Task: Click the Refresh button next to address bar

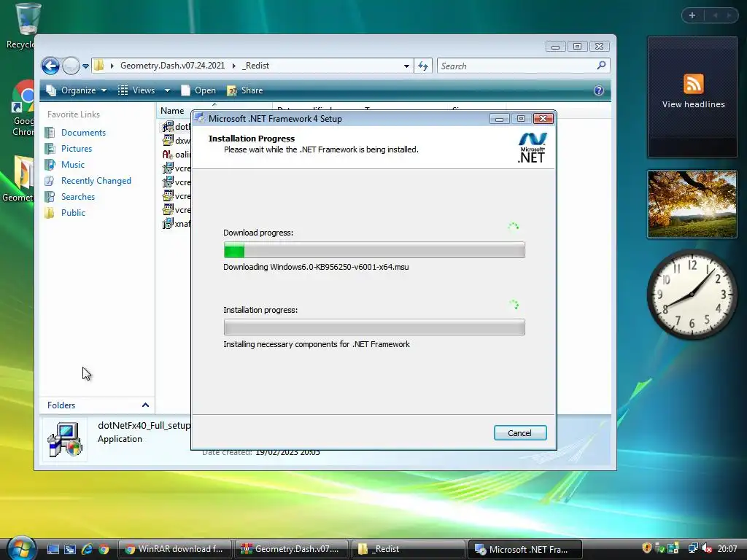Action: 423,66
